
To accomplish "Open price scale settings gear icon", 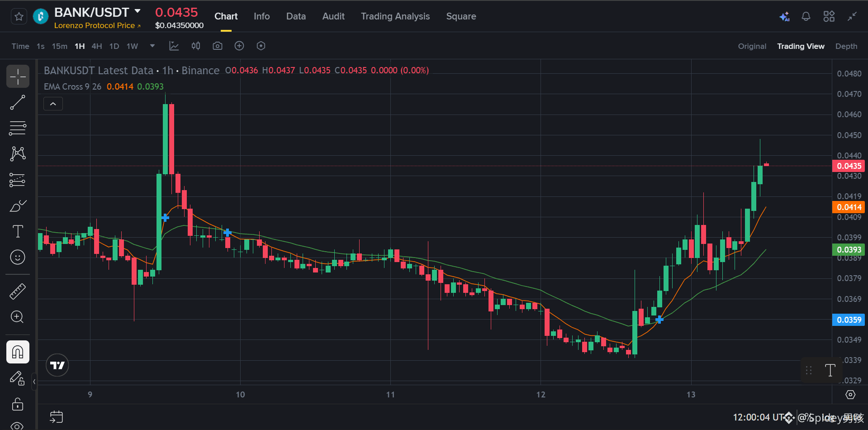I will tap(850, 395).
